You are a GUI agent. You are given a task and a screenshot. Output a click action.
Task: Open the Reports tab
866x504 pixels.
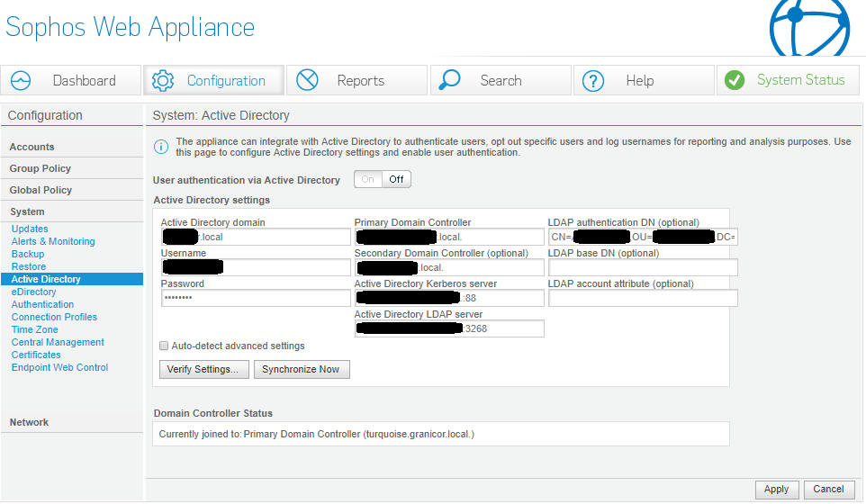coord(356,80)
